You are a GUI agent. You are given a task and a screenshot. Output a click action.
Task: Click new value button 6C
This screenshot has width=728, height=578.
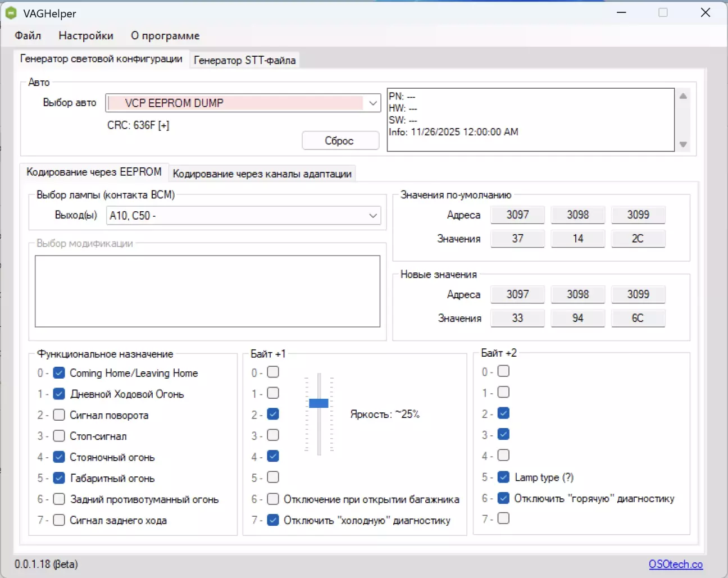click(x=638, y=318)
